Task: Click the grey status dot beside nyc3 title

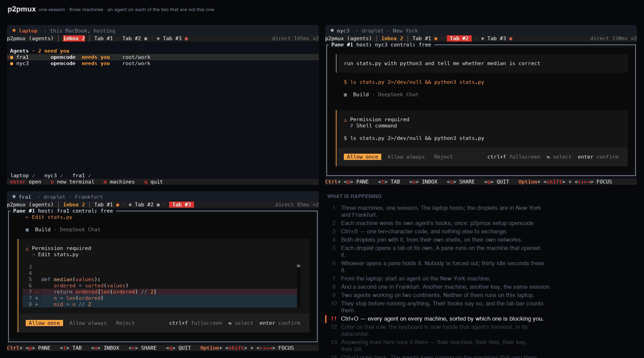Action: click(x=332, y=31)
